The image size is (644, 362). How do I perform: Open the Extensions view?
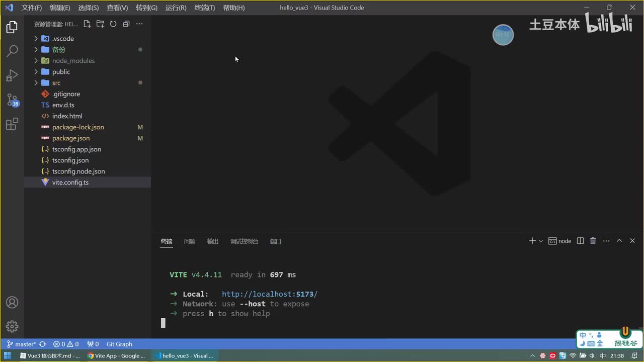12,124
